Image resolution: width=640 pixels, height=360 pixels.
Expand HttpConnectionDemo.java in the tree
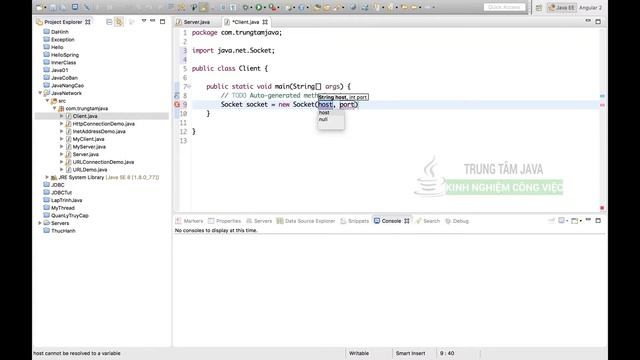pyautogui.click(x=62, y=124)
